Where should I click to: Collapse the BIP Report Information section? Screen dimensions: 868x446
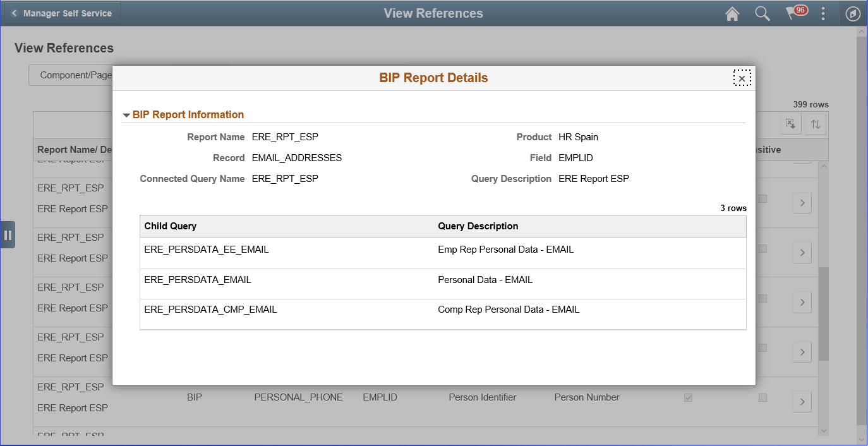point(126,114)
